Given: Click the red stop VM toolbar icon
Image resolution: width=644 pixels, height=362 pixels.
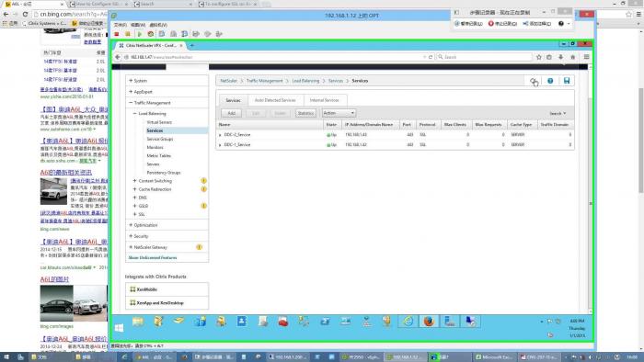Looking at the screenshot, I should (x=117, y=34).
